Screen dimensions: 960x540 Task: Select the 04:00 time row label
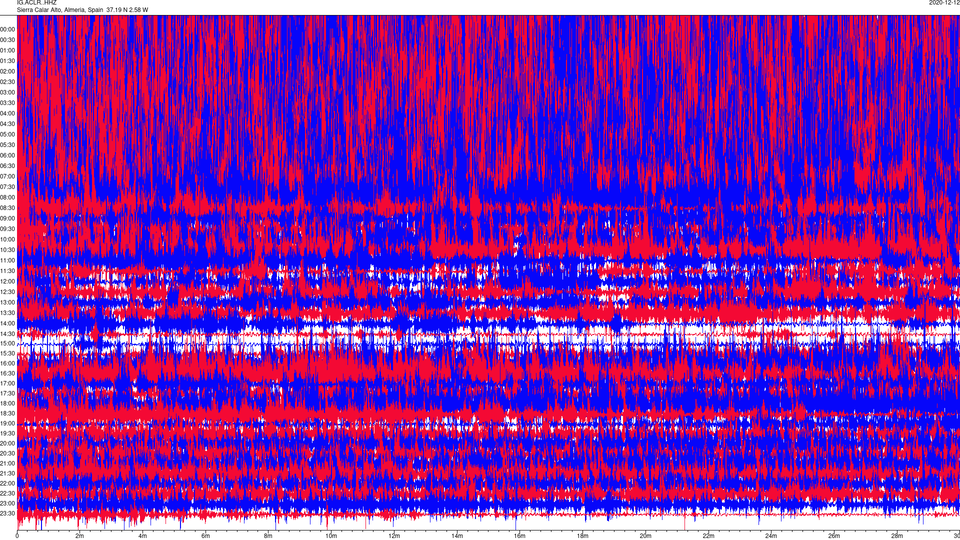tap(8, 113)
